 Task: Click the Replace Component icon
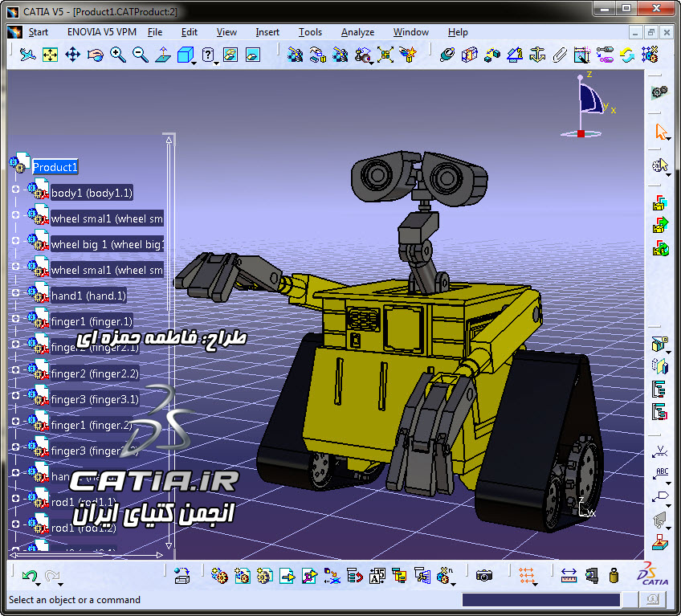[x=332, y=576]
